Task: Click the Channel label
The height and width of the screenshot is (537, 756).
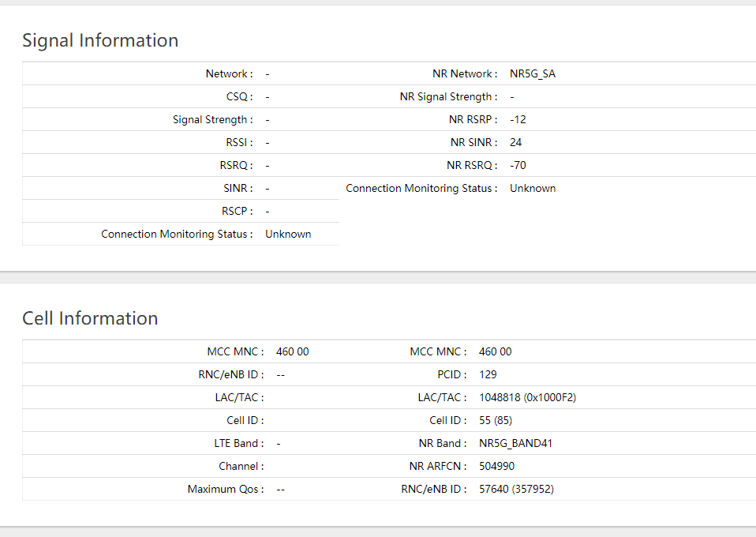Action: [241, 467]
